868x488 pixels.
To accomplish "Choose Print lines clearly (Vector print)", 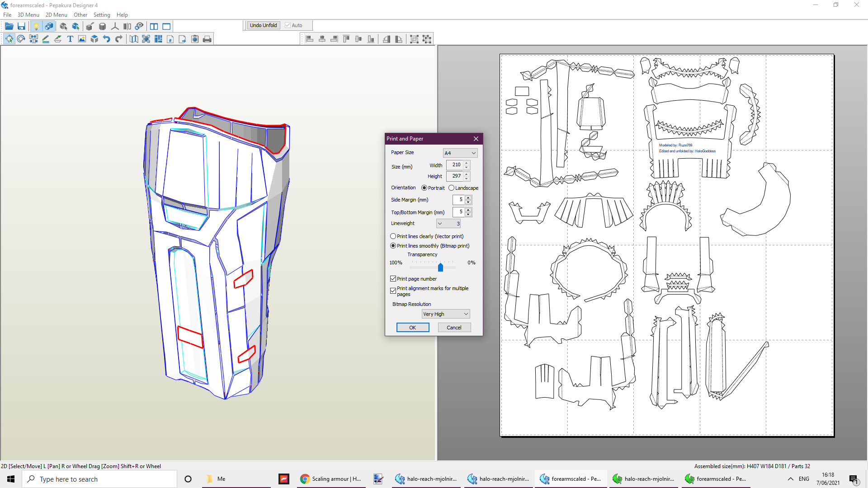I will pyautogui.click(x=393, y=236).
